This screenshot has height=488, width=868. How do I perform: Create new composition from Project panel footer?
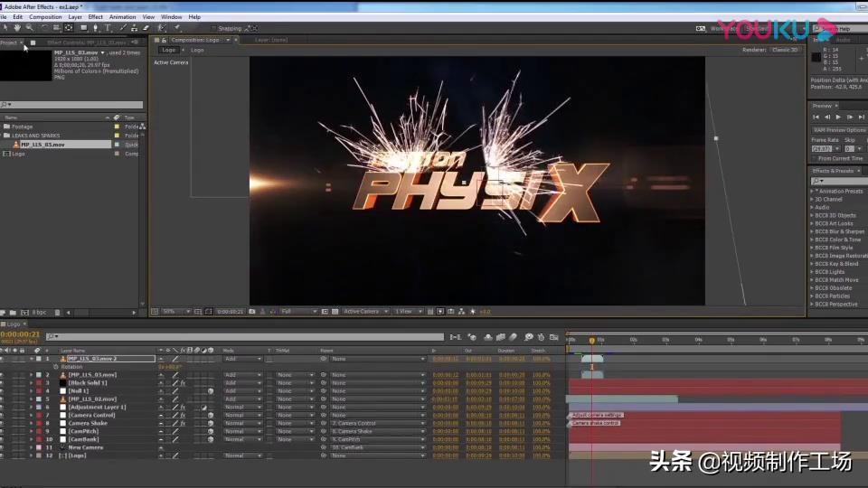tap(24, 313)
